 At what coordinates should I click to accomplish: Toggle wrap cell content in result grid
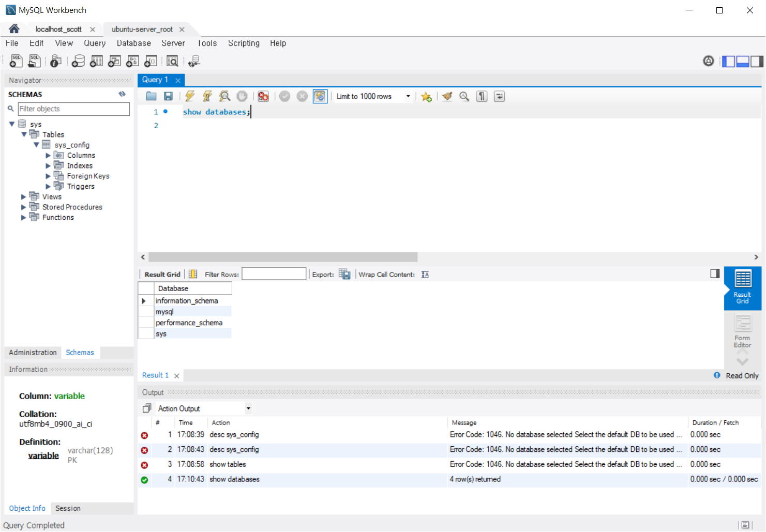click(x=425, y=275)
